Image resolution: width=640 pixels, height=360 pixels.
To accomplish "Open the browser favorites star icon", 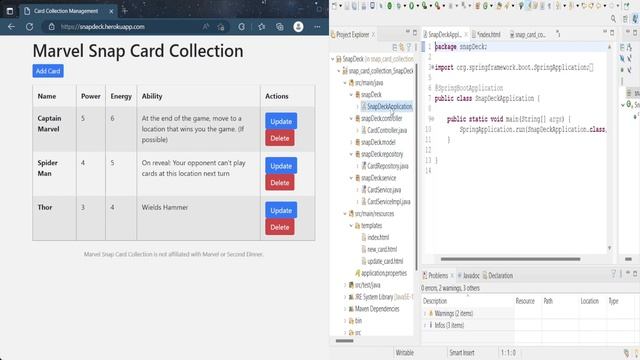I will (262, 27).
